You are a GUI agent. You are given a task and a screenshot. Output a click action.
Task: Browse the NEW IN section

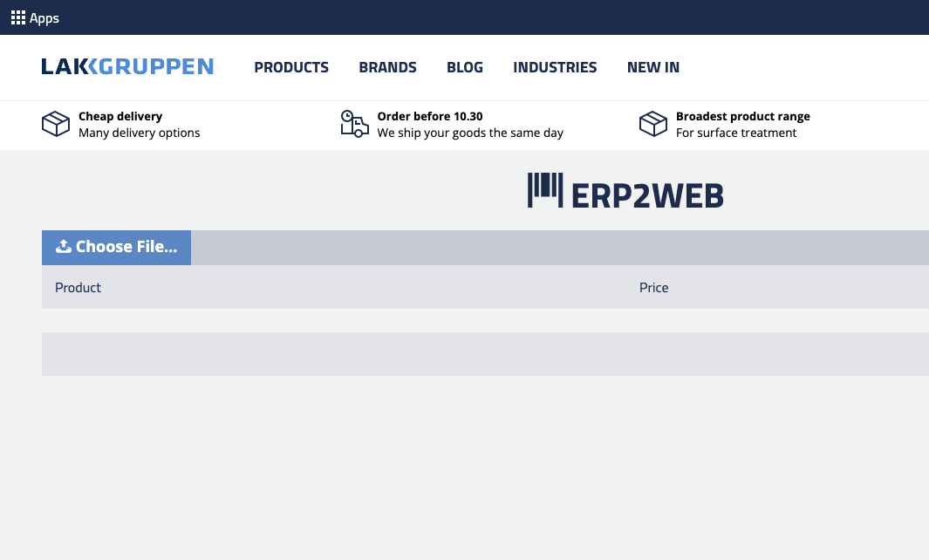click(x=652, y=67)
